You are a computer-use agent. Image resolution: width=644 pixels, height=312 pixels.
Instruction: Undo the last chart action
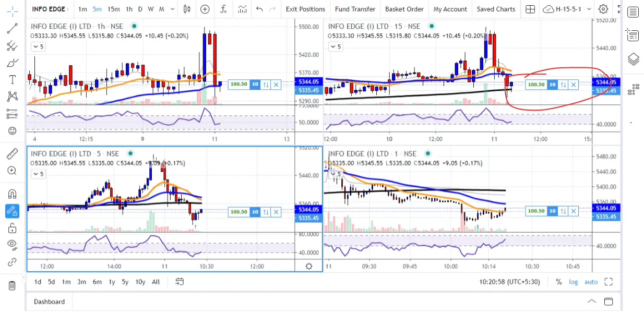259,9
